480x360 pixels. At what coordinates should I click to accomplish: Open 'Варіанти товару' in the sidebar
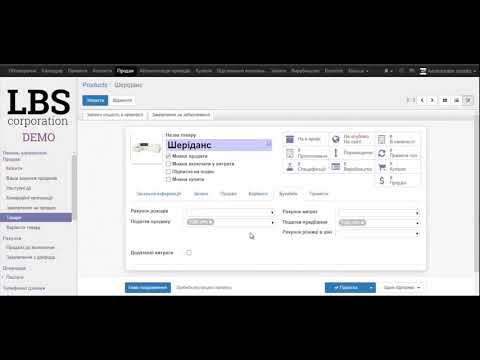[x=23, y=228]
